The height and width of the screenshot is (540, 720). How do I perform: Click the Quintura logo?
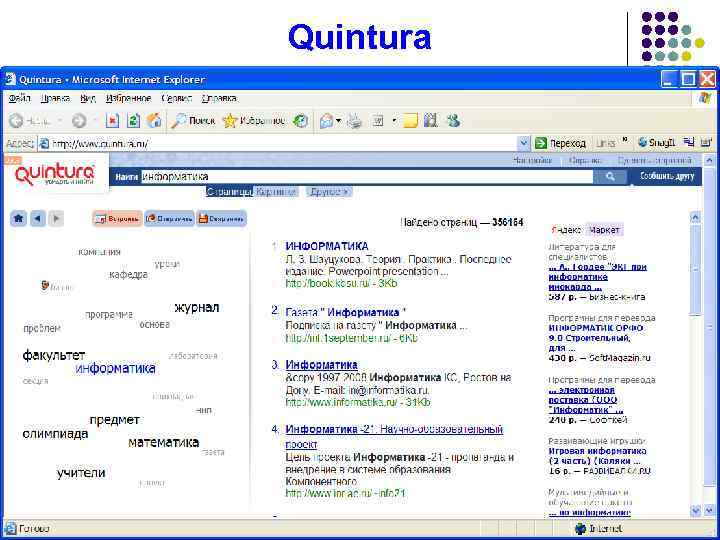pyautogui.click(x=55, y=174)
